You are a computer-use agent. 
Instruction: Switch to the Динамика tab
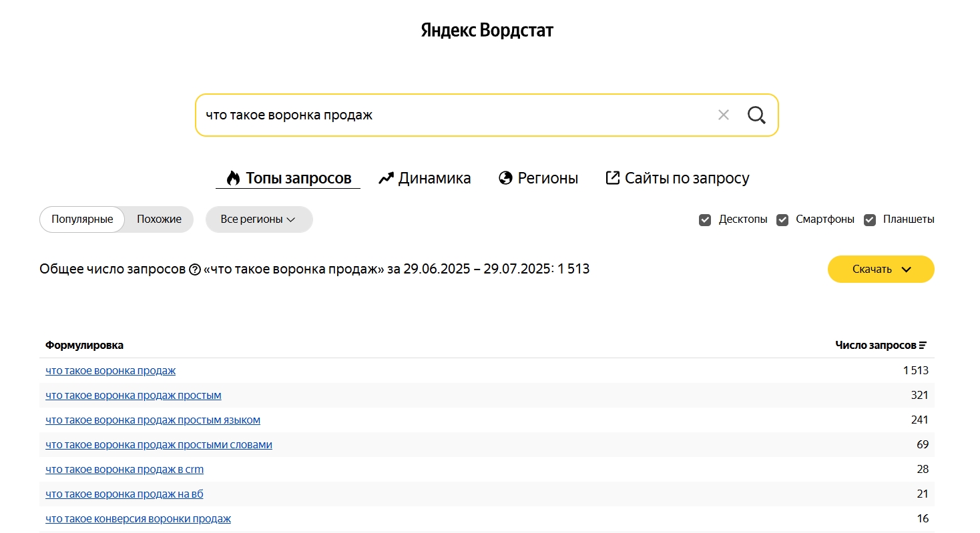[424, 177]
